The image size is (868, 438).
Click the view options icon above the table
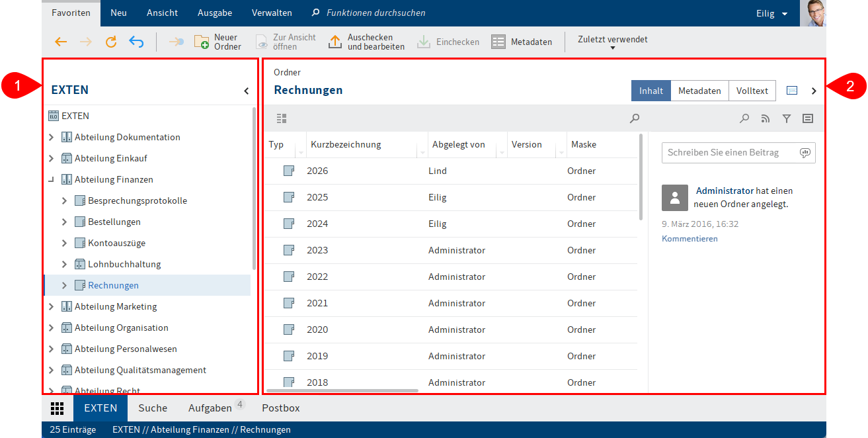click(281, 118)
